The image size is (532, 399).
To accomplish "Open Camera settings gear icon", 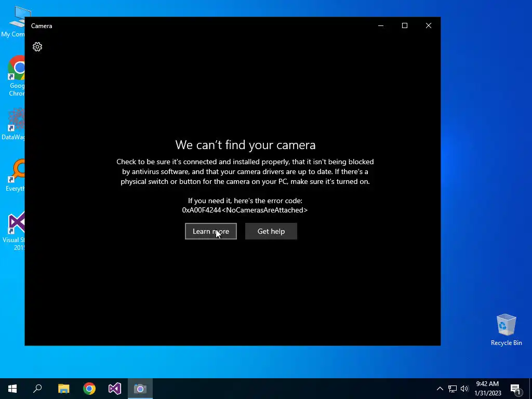I will 37,47.
